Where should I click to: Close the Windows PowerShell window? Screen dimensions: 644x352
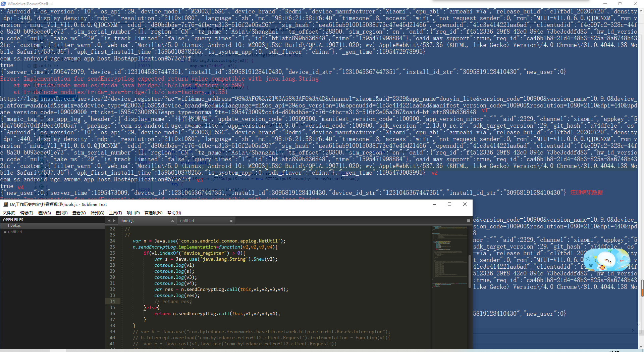[x=636, y=3]
